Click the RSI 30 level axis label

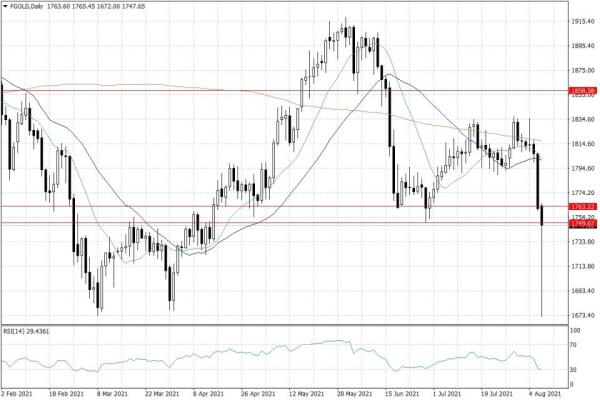575,370
